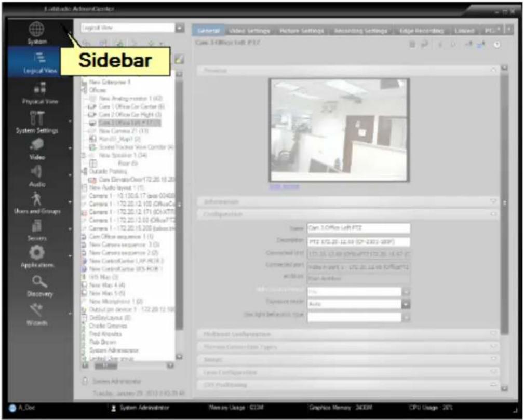
Task: Expand the Applications submenu arrow in sidebar
Action: (70, 256)
